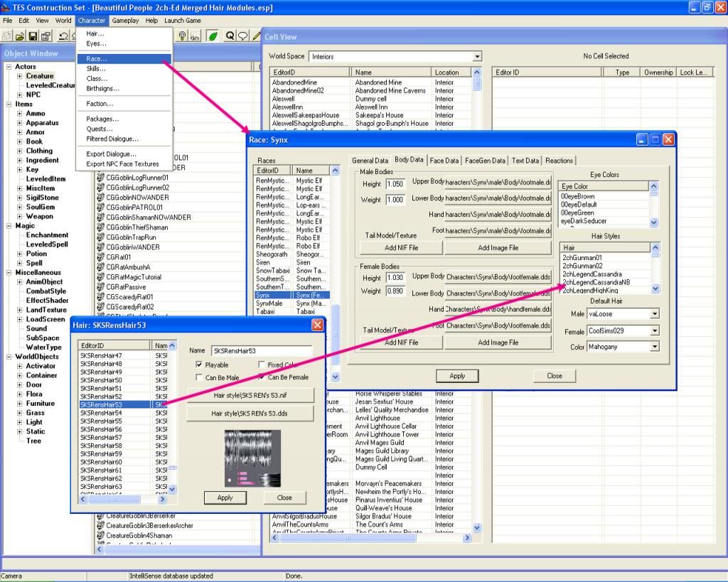Click Add NIF File under Male Bodies
The image size is (728, 582).
(401, 248)
